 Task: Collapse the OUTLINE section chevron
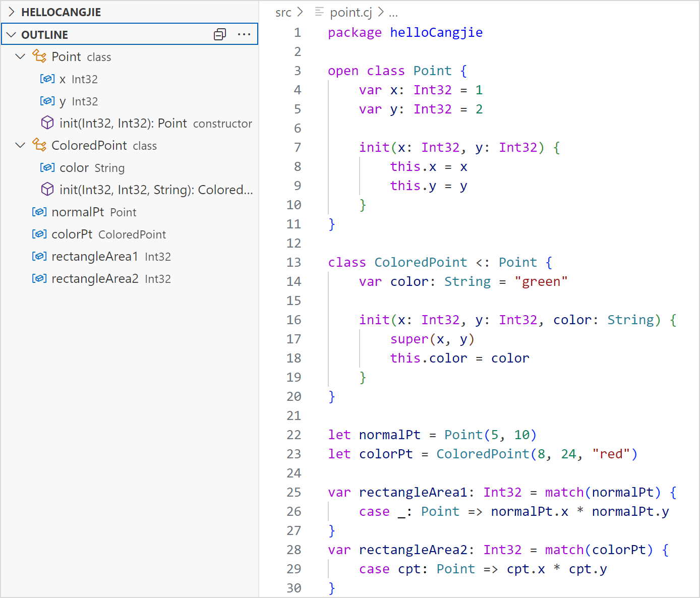click(x=12, y=35)
